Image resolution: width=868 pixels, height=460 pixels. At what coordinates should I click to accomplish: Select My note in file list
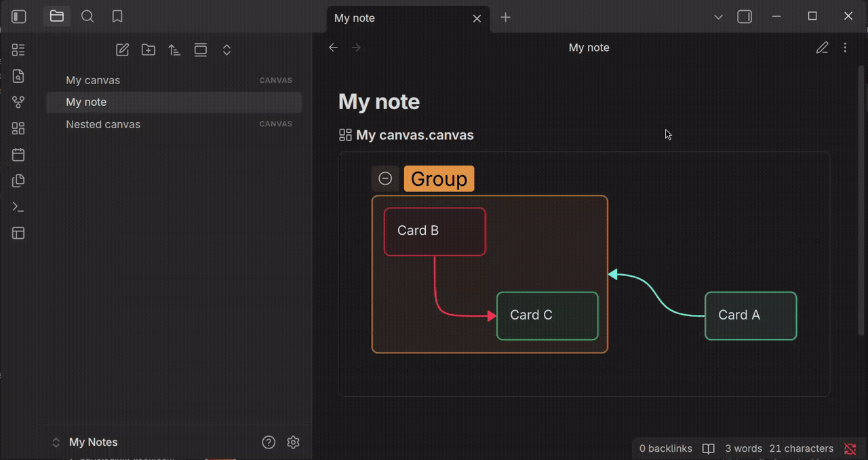[x=174, y=102]
